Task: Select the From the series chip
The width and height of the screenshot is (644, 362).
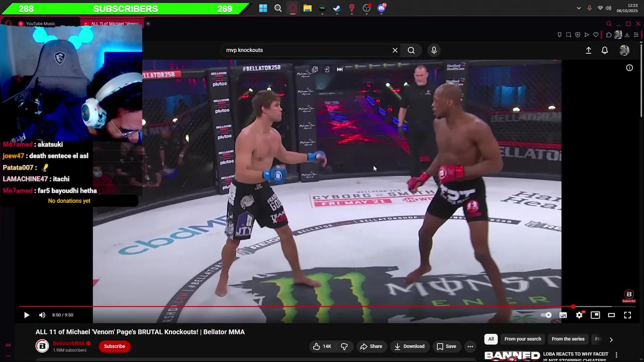Action: (568, 339)
